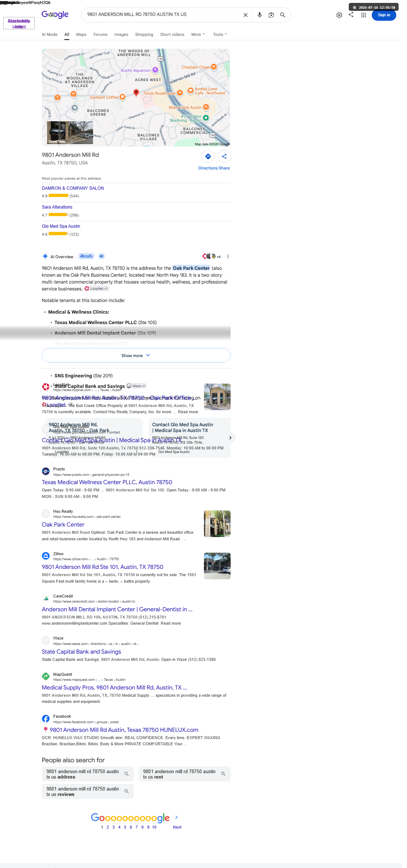This screenshot has height=868, width=407.
Task: Clear the search box with the X icon
Action: (246, 15)
